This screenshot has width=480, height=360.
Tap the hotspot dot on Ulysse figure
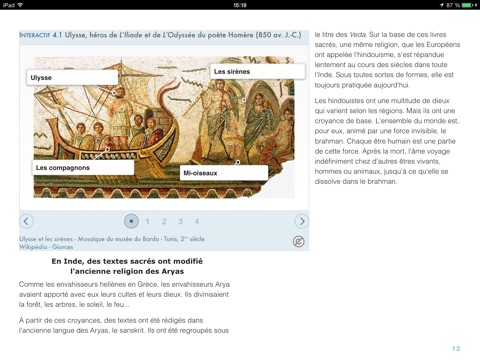tap(114, 93)
